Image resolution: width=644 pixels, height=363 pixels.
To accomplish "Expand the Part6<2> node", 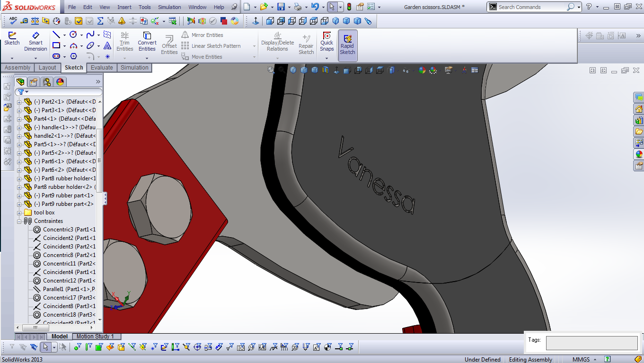I will coord(19,170).
